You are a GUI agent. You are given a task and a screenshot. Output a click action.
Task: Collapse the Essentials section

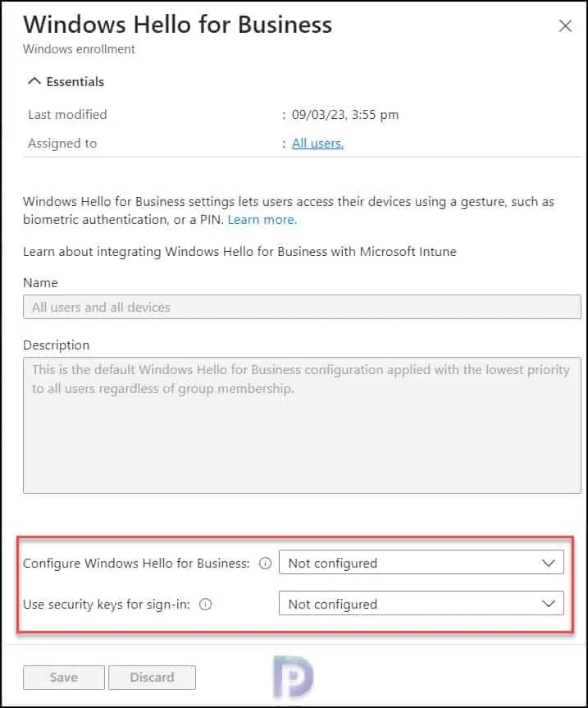pyautogui.click(x=66, y=81)
